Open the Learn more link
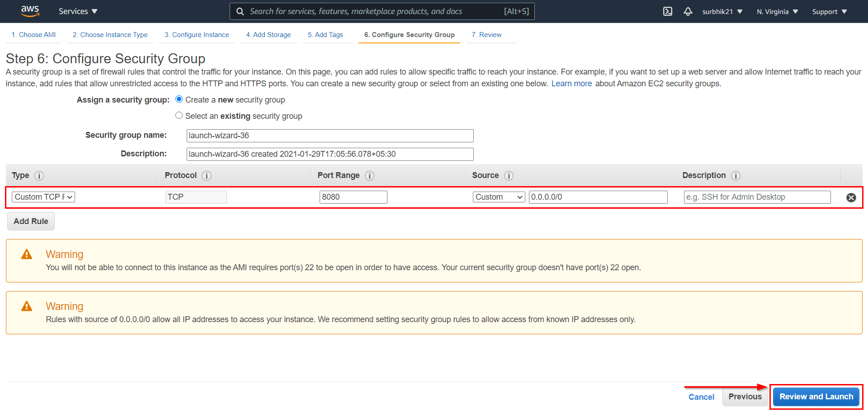The image size is (868, 417). (571, 83)
